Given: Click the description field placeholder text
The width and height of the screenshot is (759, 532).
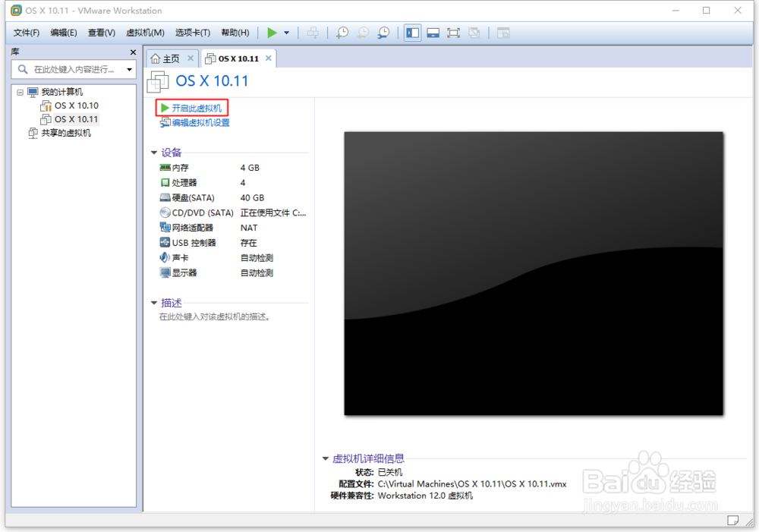Looking at the screenshot, I should point(215,316).
